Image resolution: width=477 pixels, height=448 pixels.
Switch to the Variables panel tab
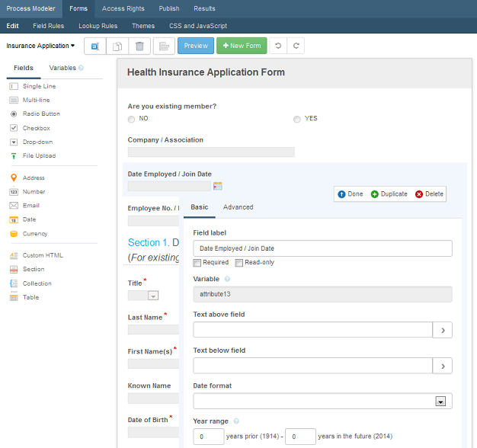pyautogui.click(x=62, y=68)
